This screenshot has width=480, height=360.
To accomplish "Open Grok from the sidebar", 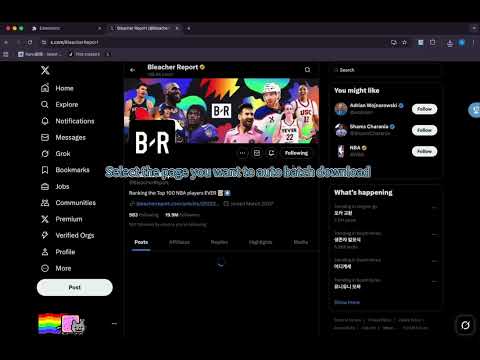I will (55, 154).
